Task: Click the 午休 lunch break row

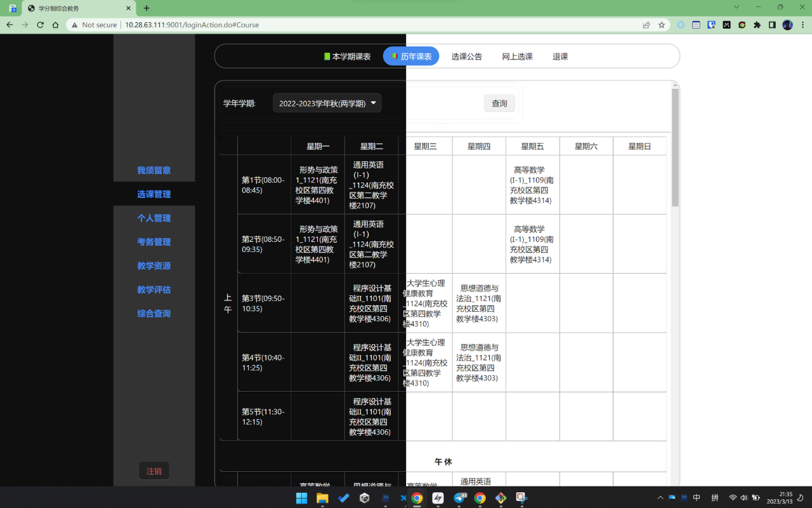Action: tap(443, 462)
